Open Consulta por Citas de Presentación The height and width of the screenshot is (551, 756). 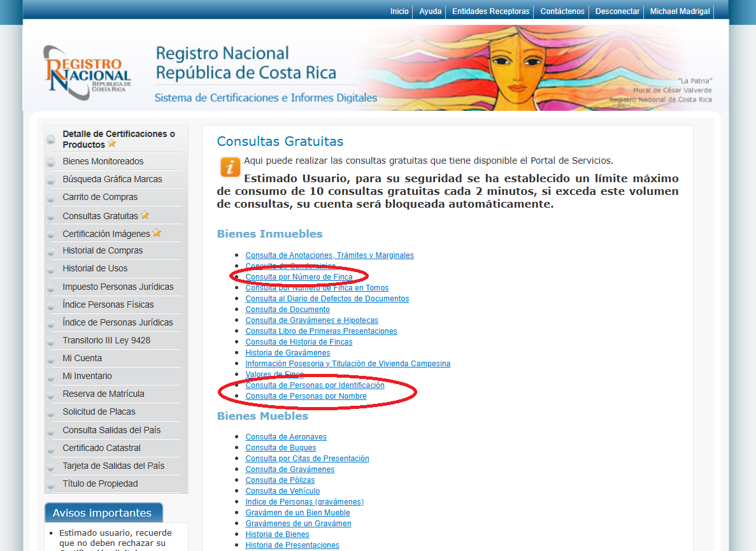[x=307, y=459]
